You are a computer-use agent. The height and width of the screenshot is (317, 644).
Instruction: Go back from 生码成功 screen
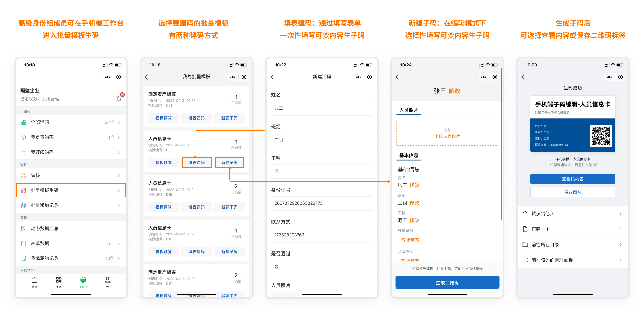pos(523,77)
